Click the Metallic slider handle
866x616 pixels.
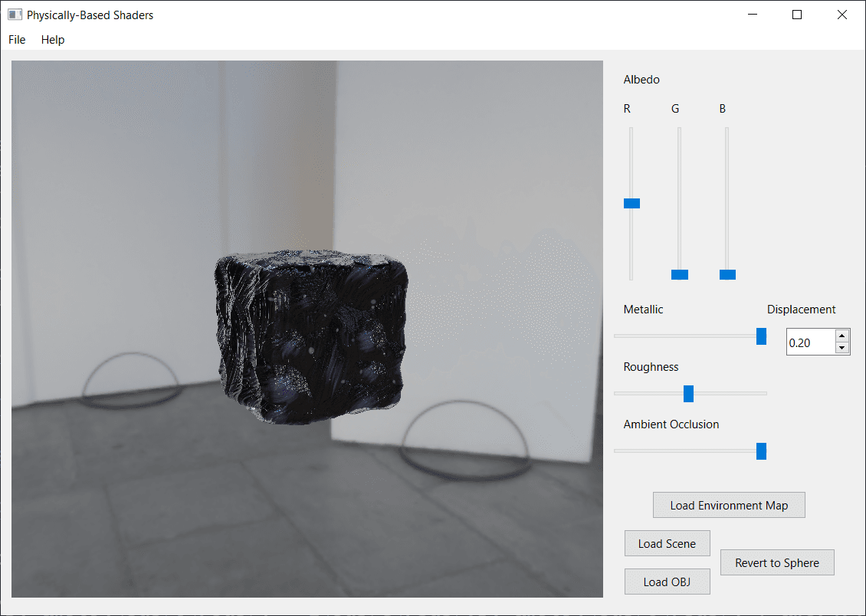click(761, 336)
